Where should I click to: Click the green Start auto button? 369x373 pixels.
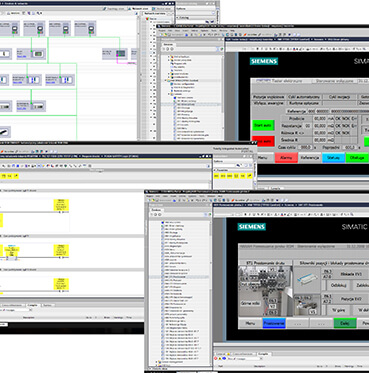(x=263, y=126)
